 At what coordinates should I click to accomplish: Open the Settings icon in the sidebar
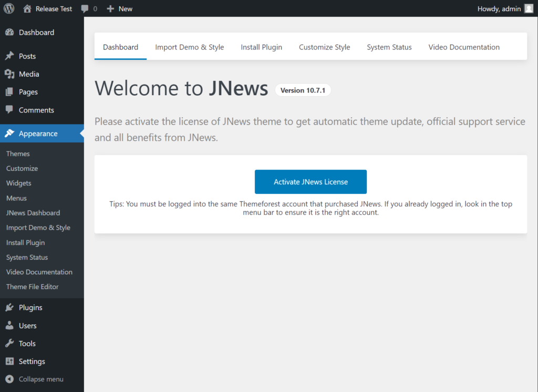[9, 361]
